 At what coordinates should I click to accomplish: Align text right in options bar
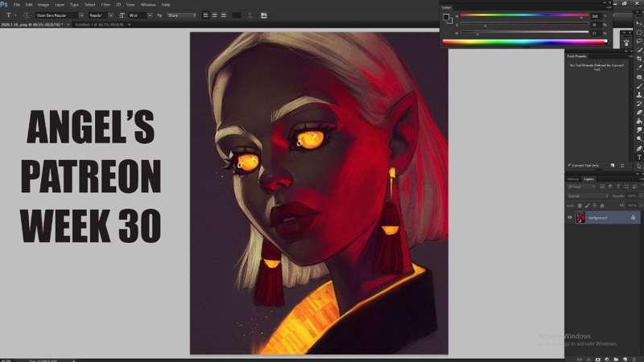click(x=224, y=15)
